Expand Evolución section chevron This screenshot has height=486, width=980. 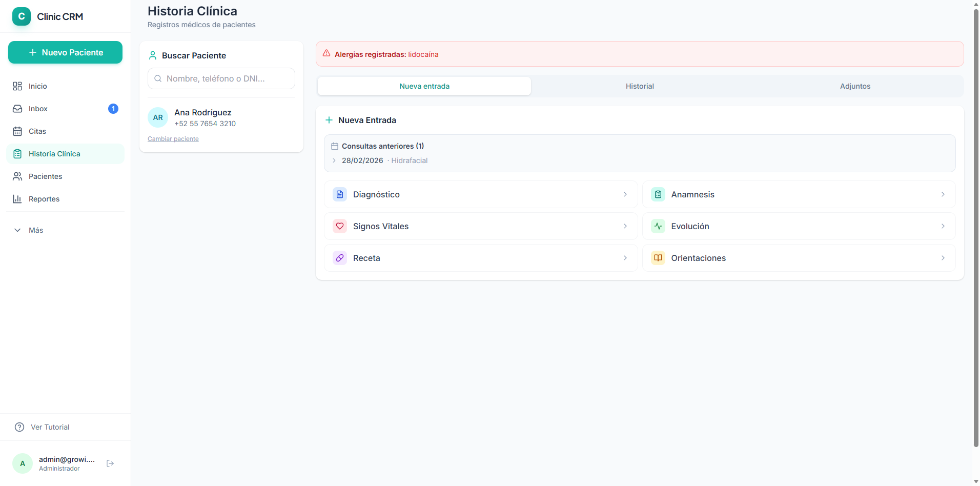(x=943, y=226)
